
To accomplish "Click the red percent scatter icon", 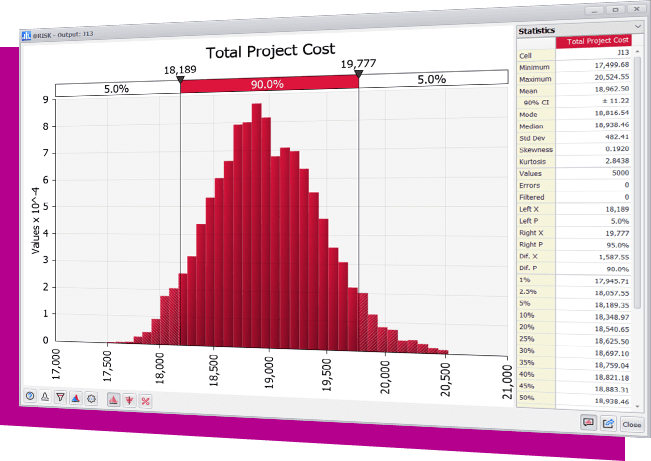I will click(145, 400).
